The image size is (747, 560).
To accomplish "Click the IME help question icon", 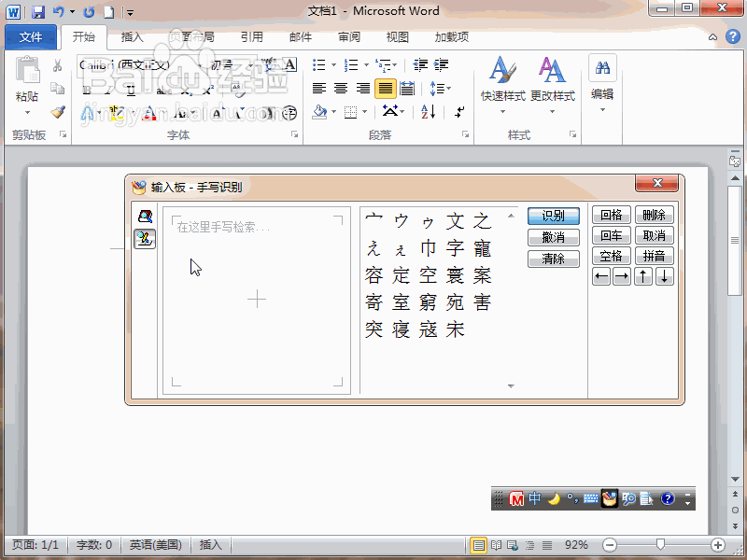I will tap(668, 498).
